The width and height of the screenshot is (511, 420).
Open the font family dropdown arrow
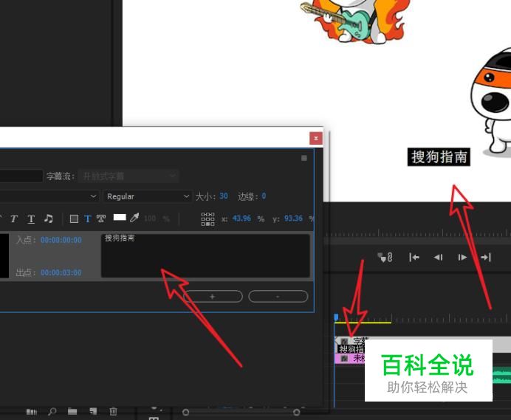(93, 196)
